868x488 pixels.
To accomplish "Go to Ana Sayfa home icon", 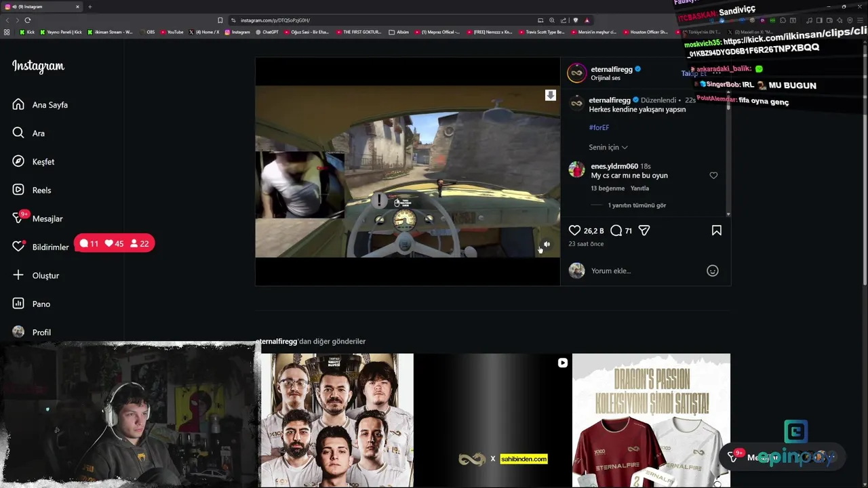I will pyautogui.click(x=18, y=104).
